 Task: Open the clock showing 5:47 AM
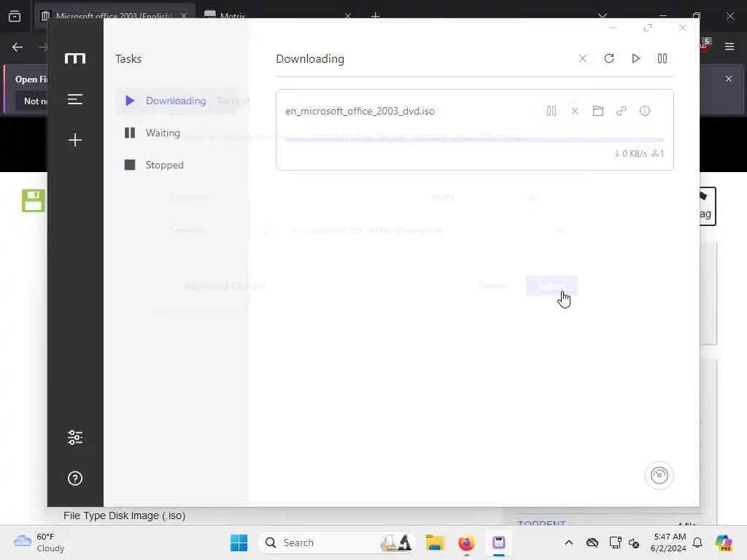[668, 542]
